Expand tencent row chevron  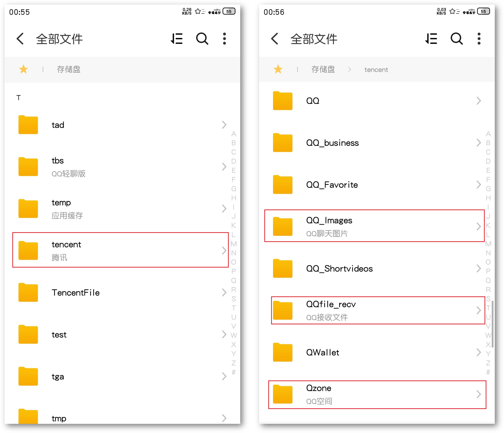tap(224, 251)
